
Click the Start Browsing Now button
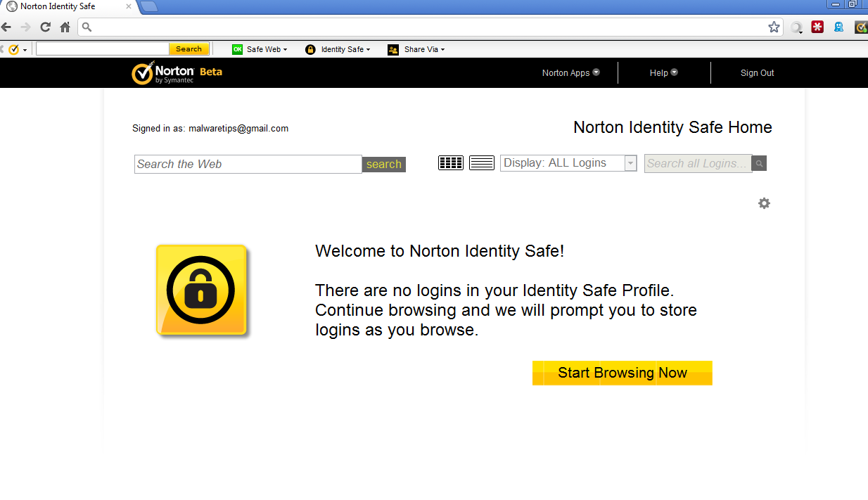coord(623,373)
